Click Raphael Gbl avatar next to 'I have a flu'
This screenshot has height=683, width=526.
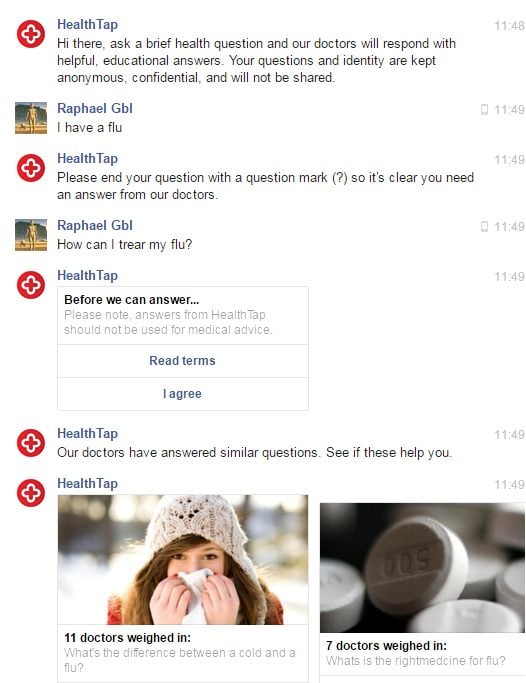[x=30, y=118]
